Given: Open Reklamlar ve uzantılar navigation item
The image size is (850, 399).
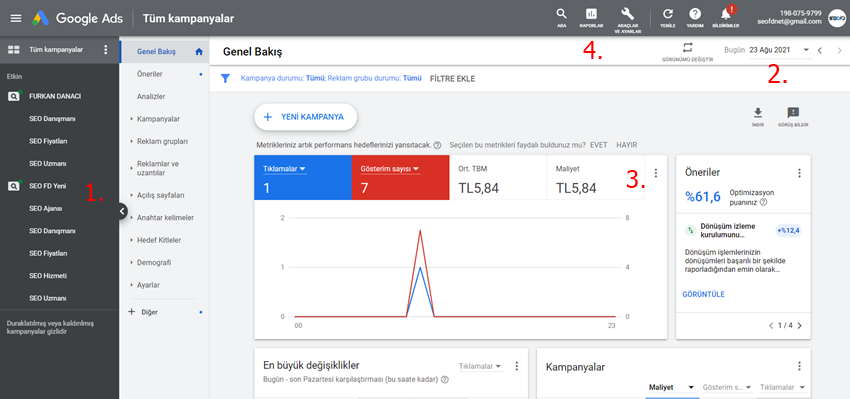Looking at the screenshot, I should [x=157, y=168].
